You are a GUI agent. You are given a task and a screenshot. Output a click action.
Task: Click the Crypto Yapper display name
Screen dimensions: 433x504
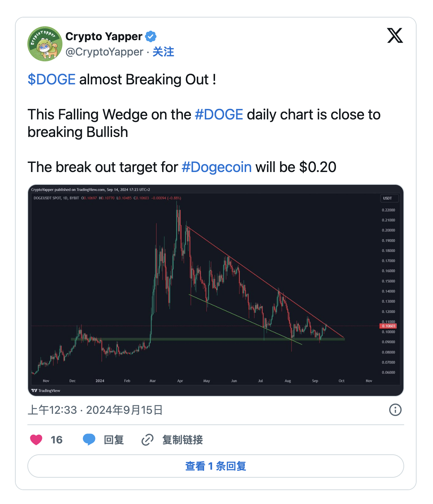pyautogui.click(x=104, y=37)
